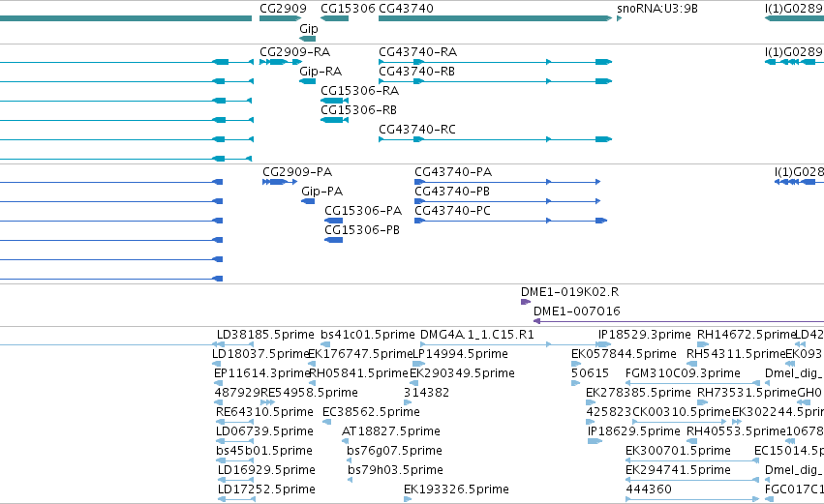The height and width of the screenshot is (504, 824).
Task: Select EST IP18629.5prime
Action: pyautogui.click(x=634, y=431)
